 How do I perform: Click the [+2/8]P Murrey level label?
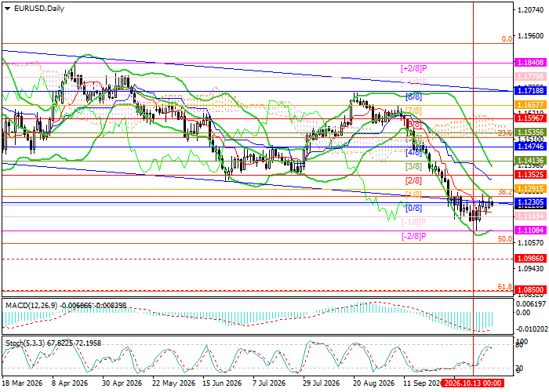tap(414, 69)
